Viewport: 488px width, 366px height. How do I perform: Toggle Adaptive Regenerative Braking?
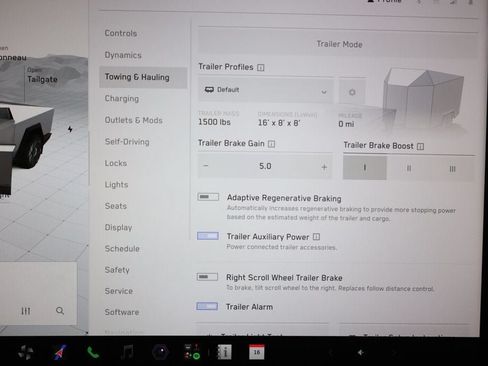[208, 197]
